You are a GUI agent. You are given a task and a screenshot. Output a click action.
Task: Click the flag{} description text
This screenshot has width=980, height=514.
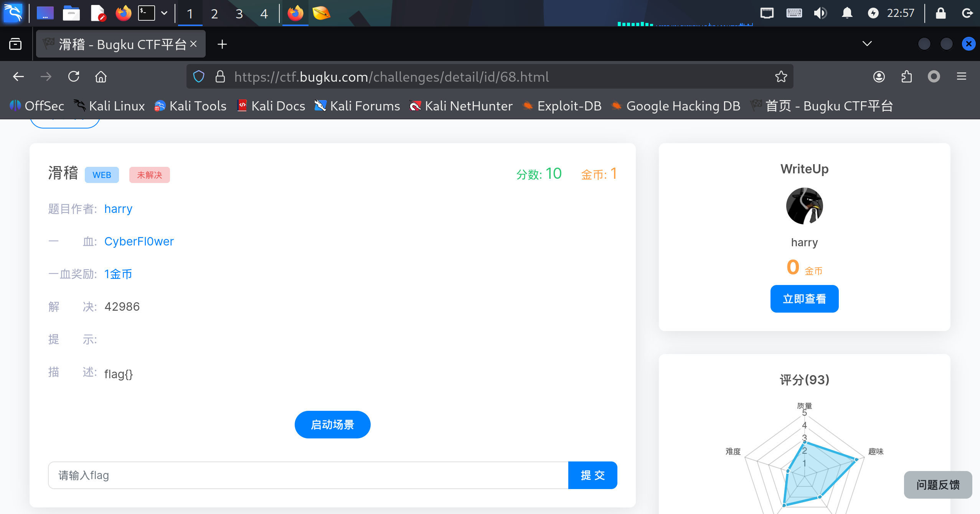[119, 374]
